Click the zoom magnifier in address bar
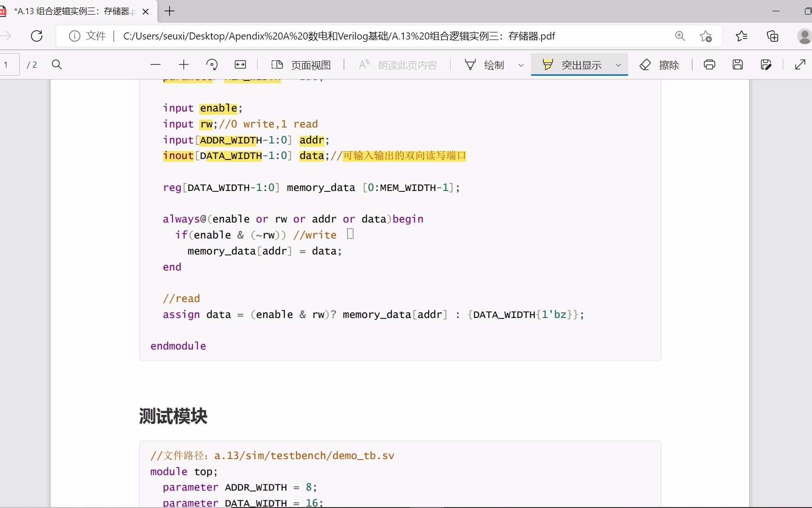Viewport: 812px width, 508px height. tap(680, 36)
